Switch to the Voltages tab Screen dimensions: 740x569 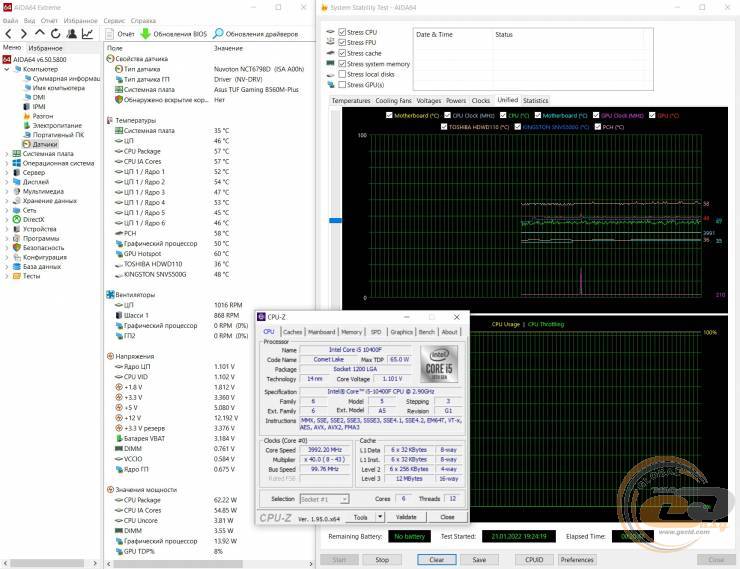point(429,100)
